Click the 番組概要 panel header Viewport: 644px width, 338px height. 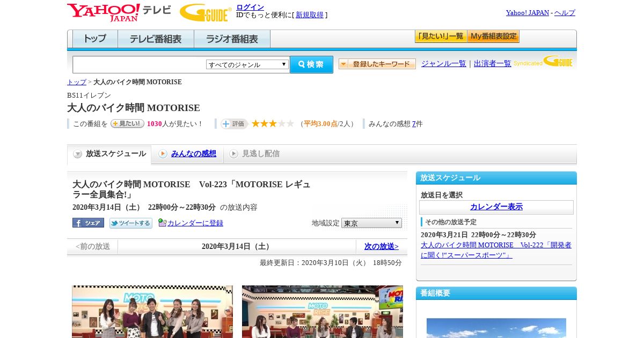click(x=496, y=293)
